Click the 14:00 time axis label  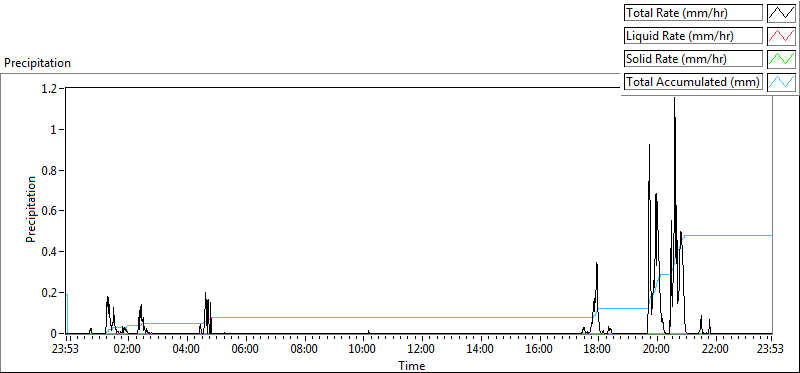coord(481,350)
